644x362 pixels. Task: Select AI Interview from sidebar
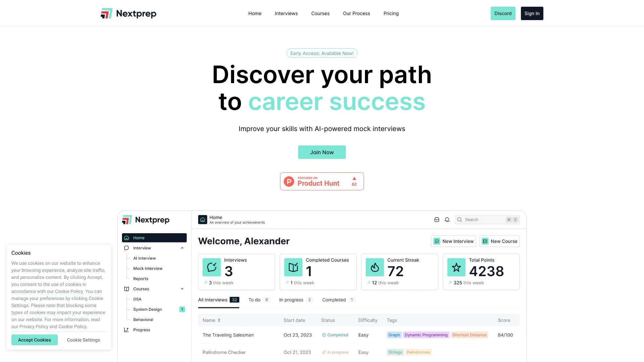point(144,258)
